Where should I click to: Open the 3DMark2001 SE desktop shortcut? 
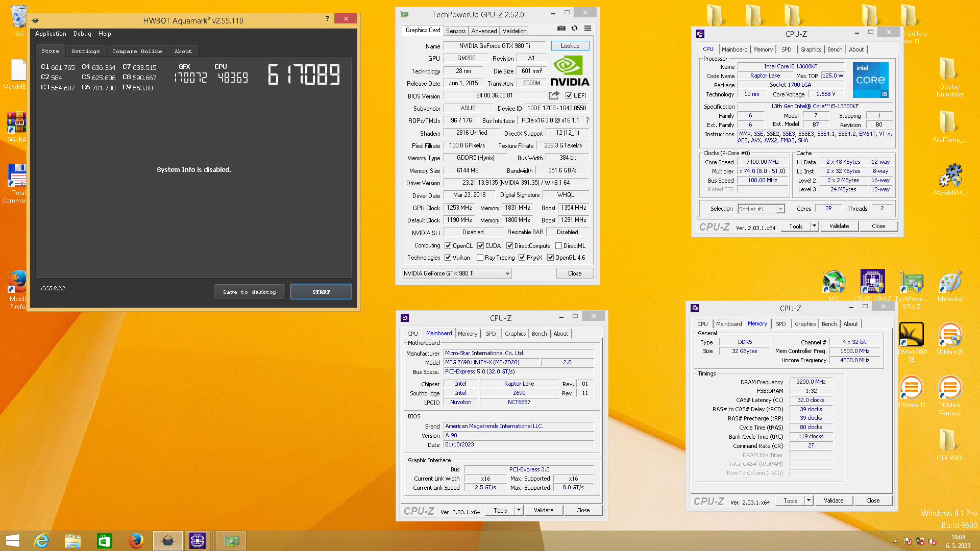coord(911,341)
